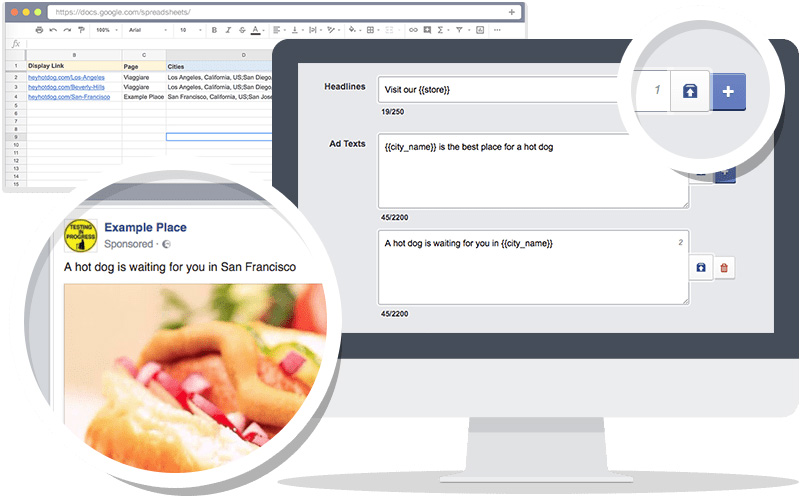Click the fx formula bar
The image size is (800, 500).
click(148, 44)
